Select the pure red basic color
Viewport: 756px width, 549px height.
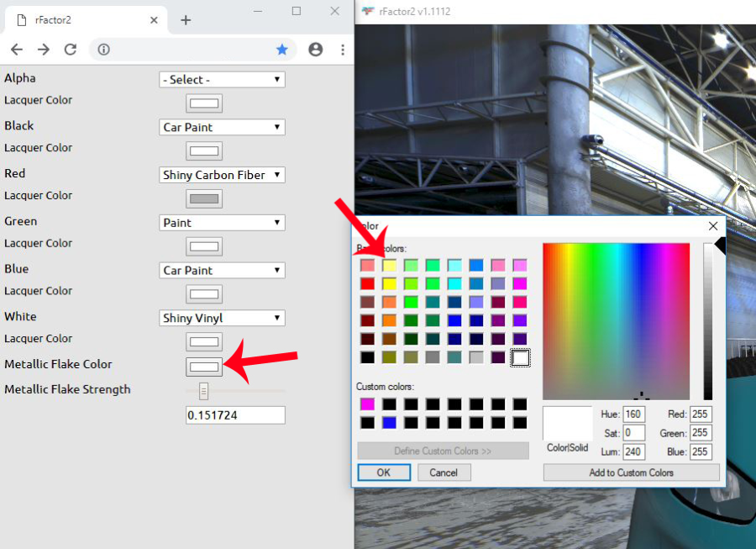(367, 283)
